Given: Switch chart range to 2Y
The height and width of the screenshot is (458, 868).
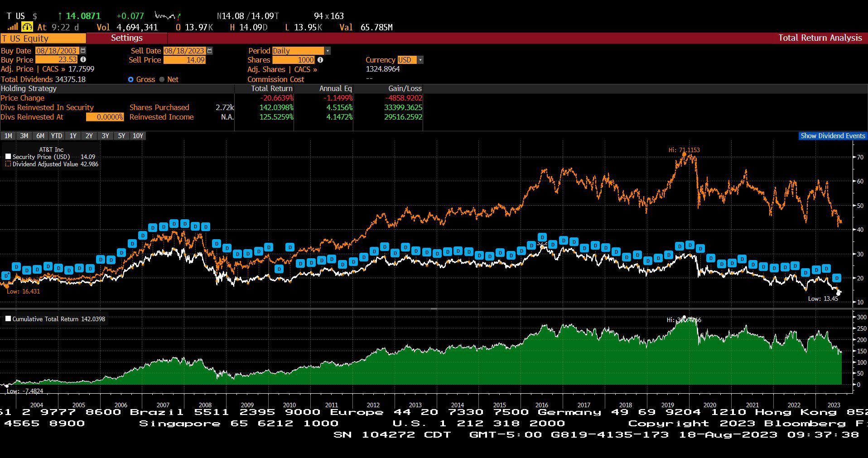Looking at the screenshot, I should [89, 136].
